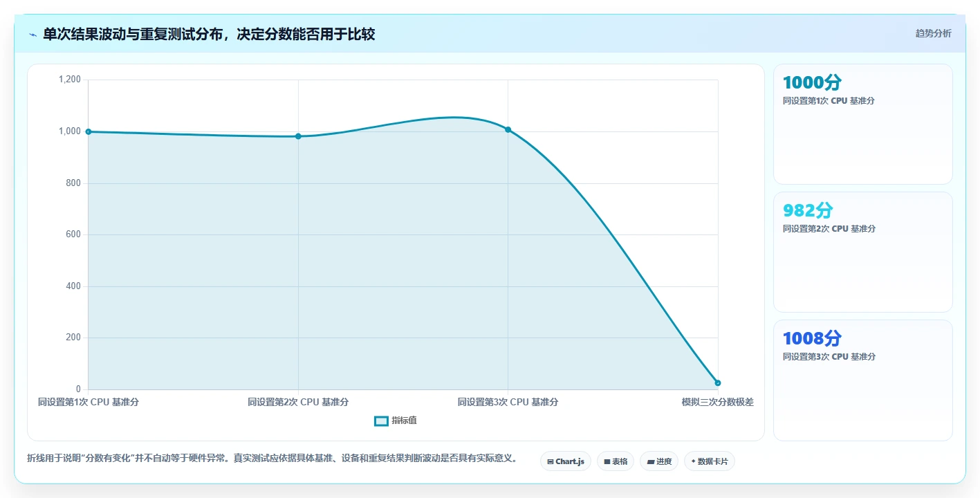Click the x-axis label 模拟三次分数极差

(717, 402)
